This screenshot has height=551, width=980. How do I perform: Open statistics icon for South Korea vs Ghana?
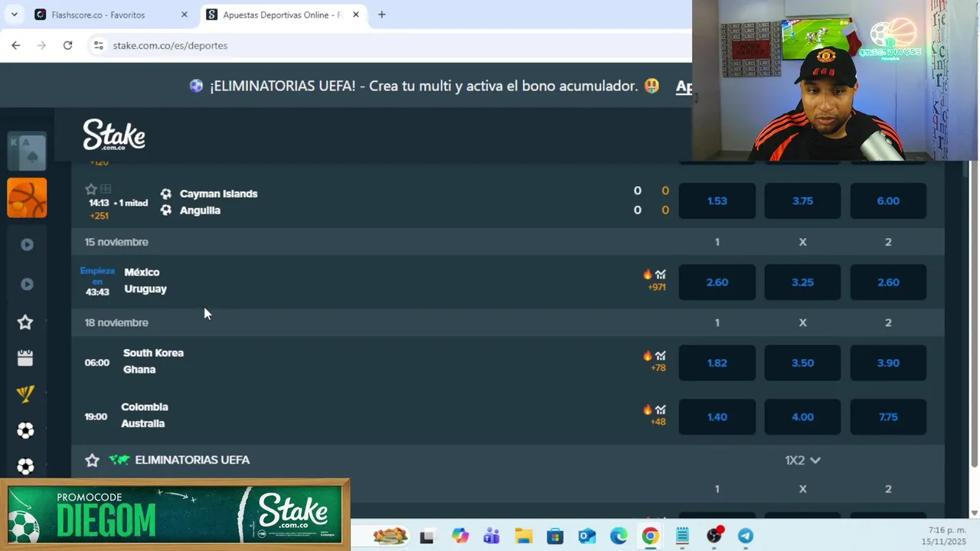[660, 356]
